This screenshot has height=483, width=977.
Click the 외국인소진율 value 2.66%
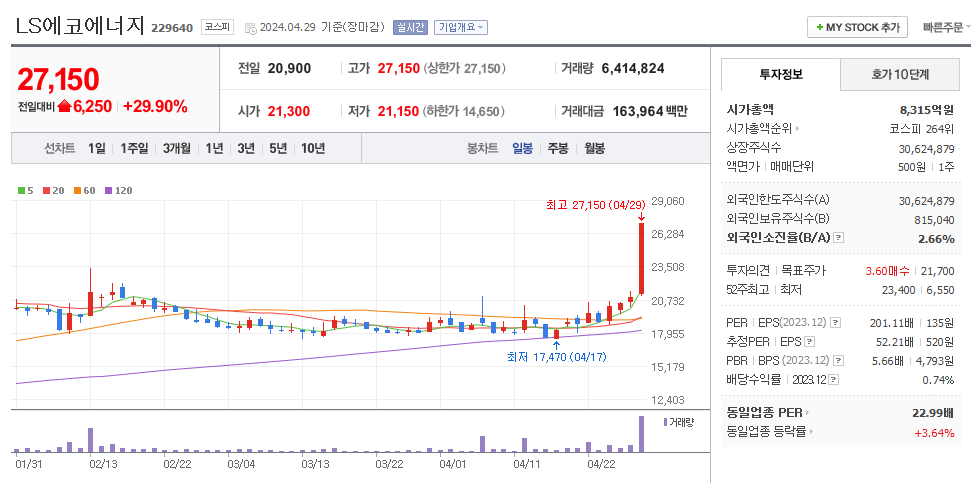pos(936,239)
